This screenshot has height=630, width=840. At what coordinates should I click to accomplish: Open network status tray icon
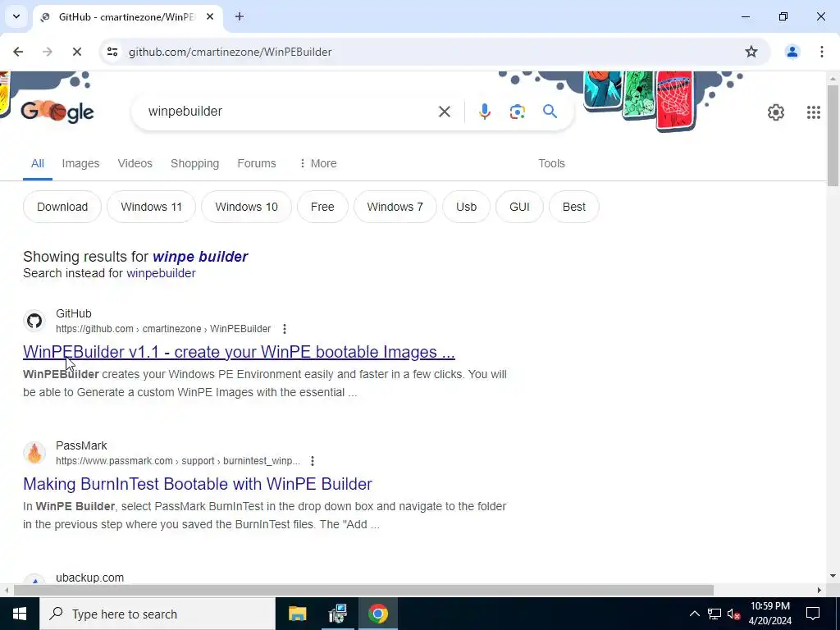click(x=714, y=614)
